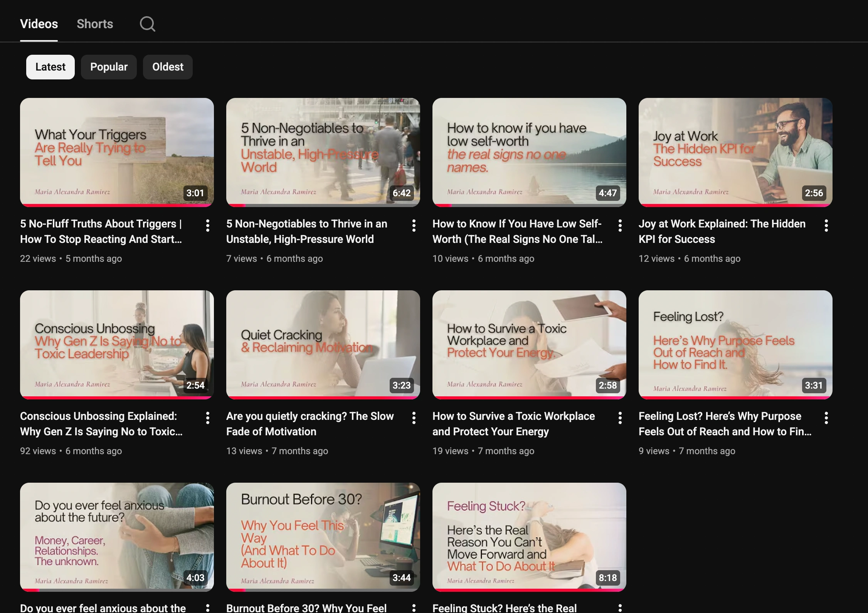
Task: Click the Quiet Cracking video thumbnail
Action: (x=323, y=344)
